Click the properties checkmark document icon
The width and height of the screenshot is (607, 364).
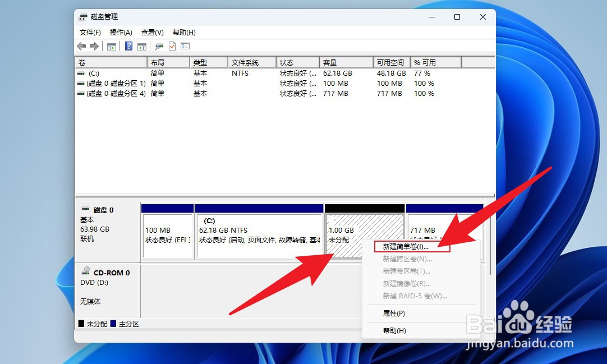[x=172, y=47]
